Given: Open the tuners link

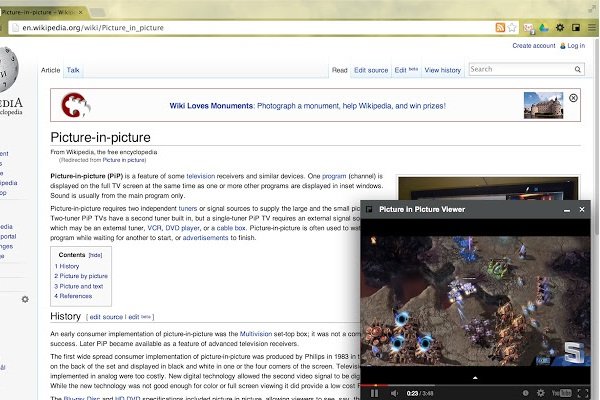Looking at the screenshot, I should [188, 209].
